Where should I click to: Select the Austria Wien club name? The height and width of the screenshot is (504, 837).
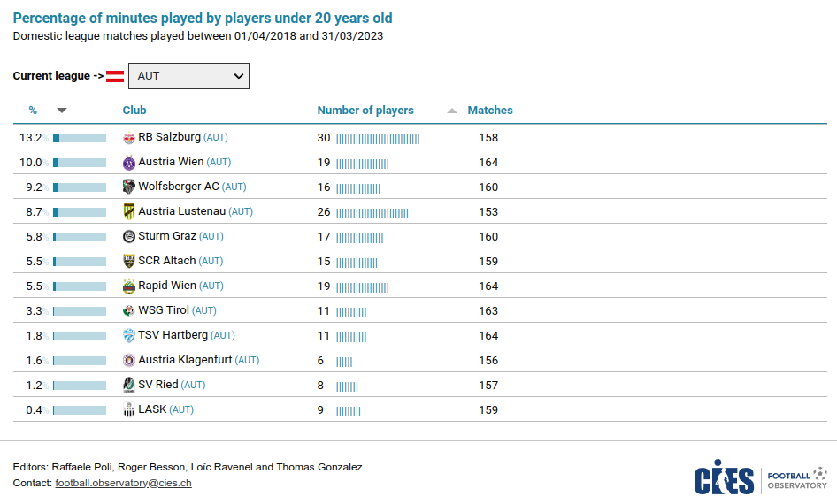[171, 162]
